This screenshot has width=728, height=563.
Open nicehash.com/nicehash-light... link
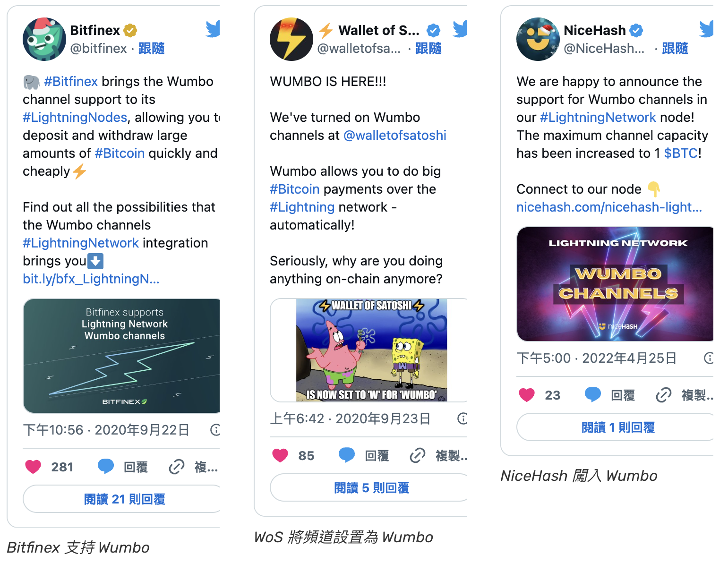[x=609, y=207]
